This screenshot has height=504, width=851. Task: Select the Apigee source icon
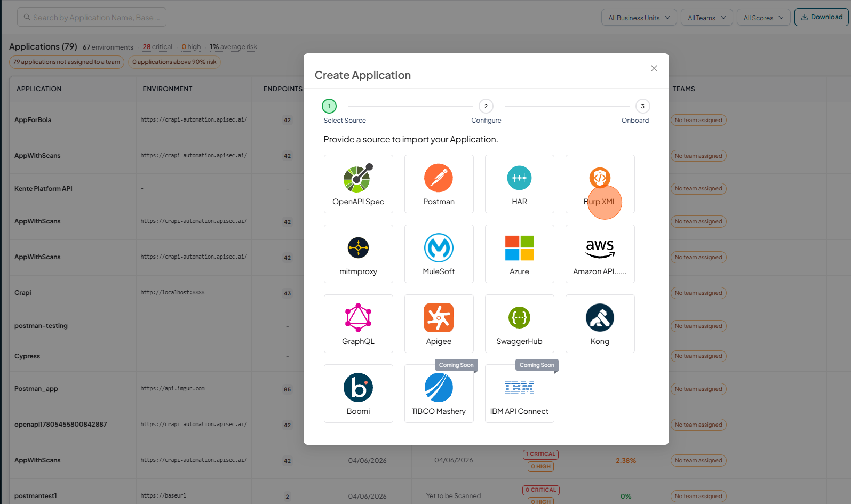coord(439,318)
